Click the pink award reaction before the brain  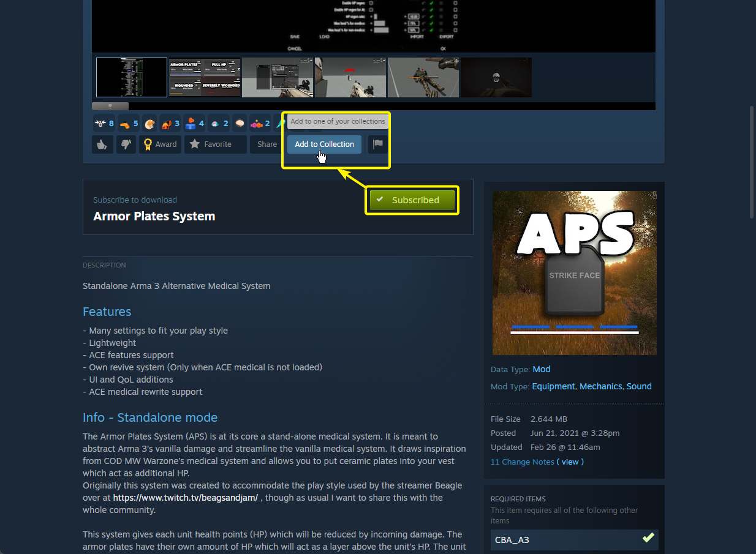click(x=219, y=124)
